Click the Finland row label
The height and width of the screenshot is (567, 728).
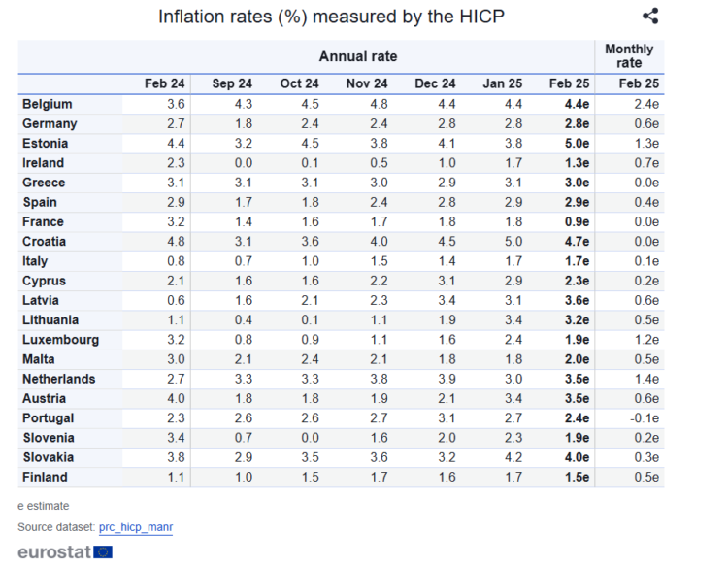(45, 477)
